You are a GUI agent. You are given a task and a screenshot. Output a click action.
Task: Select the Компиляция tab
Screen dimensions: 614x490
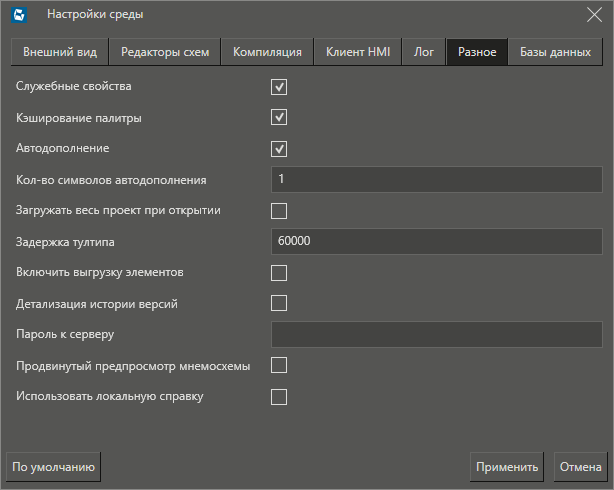click(x=267, y=53)
